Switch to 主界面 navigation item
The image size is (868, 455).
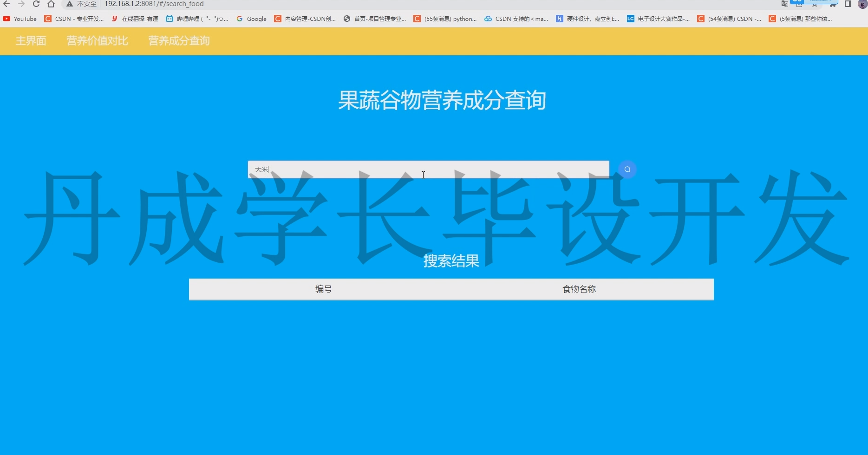pyautogui.click(x=31, y=41)
